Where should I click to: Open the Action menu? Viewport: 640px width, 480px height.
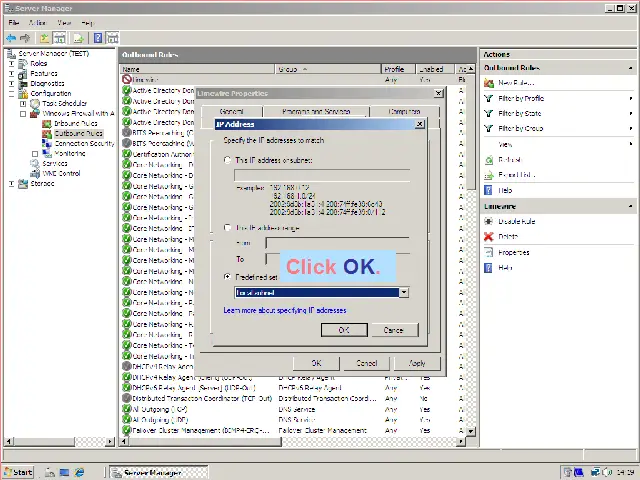[37, 23]
